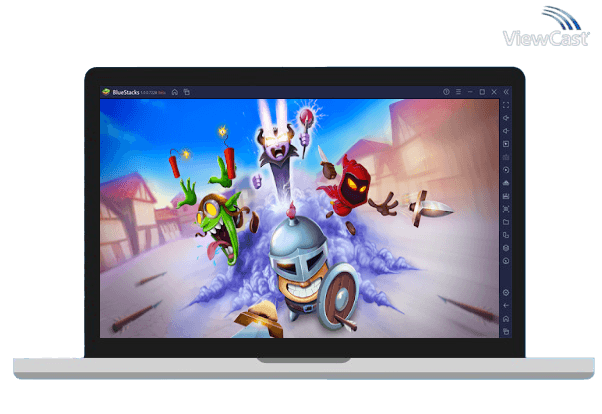This screenshot has width=602, height=414.
Task: Open the multi-instance tabs icon in title bar
Action: click(x=187, y=92)
